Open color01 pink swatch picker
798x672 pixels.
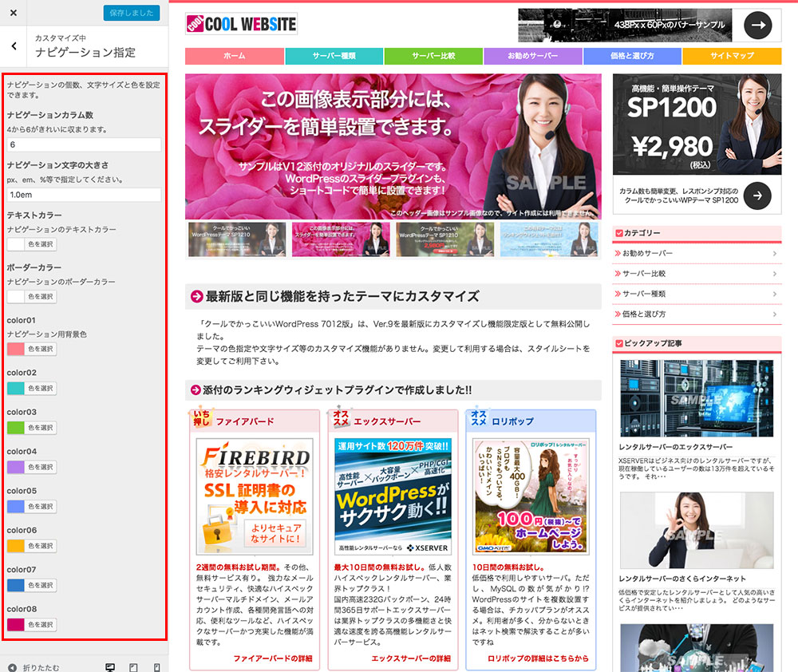(32, 349)
